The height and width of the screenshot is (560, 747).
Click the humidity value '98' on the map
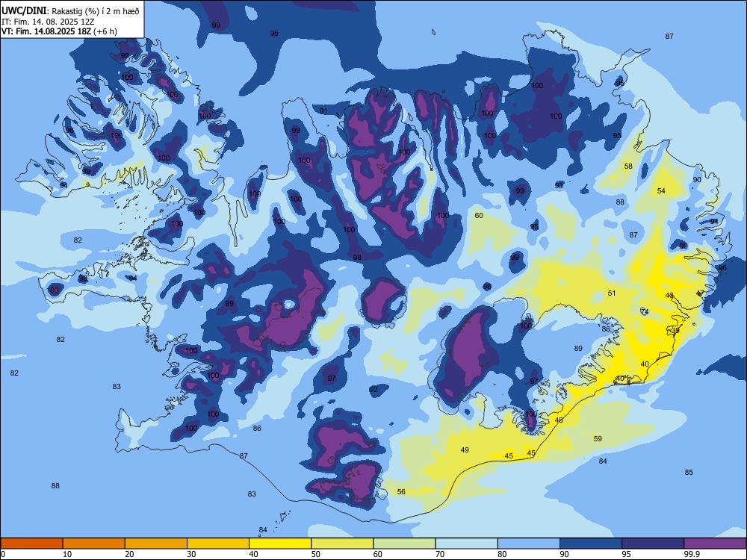pyautogui.click(x=357, y=257)
